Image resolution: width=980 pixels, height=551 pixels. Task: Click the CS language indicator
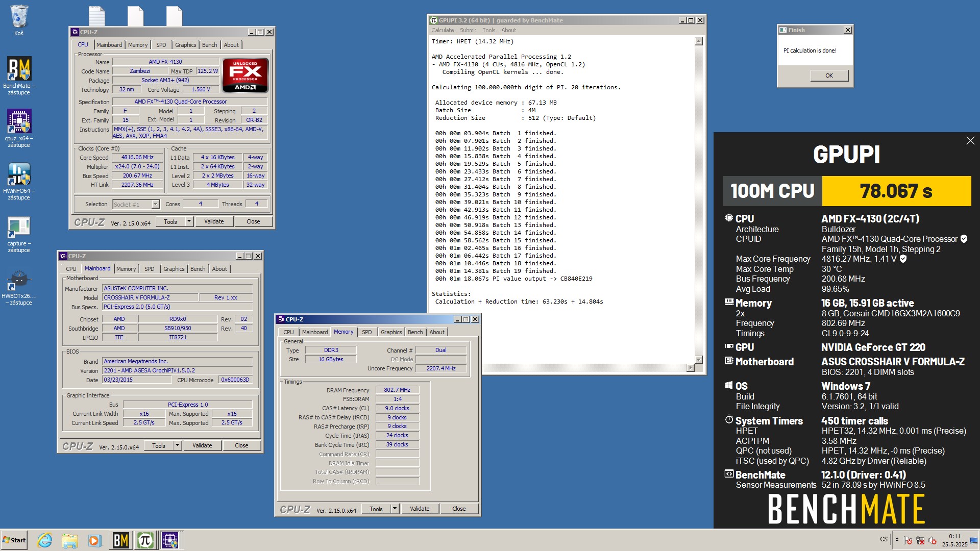(x=884, y=539)
